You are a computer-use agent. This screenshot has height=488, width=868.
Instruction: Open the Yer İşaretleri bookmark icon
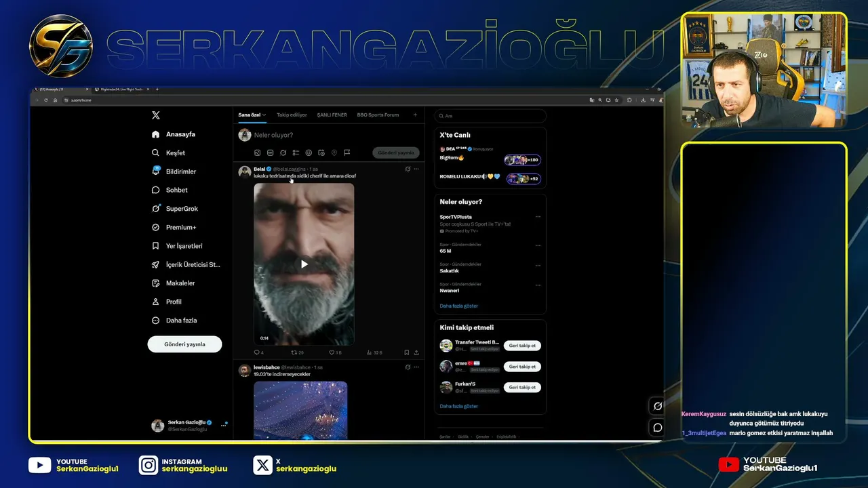coord(156,246)
